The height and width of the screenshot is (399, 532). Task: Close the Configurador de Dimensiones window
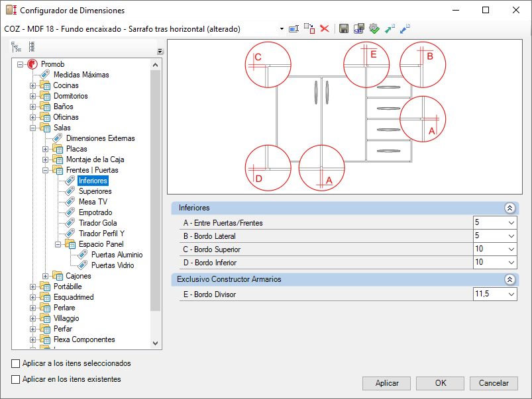pyautogui.click(x=515, y=10)
